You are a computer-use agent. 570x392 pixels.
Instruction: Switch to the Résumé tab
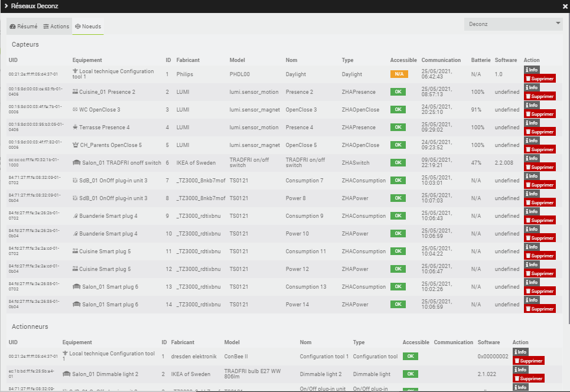24,27
